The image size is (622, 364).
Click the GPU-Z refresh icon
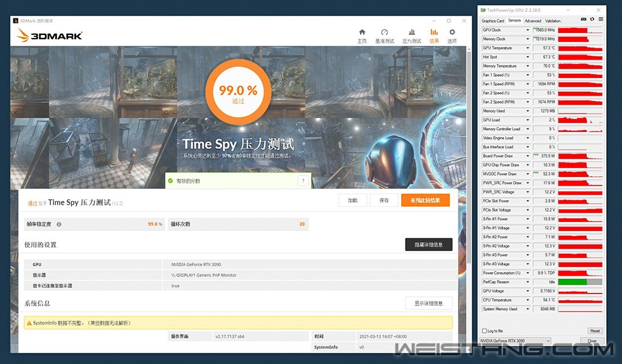point(592,19)
